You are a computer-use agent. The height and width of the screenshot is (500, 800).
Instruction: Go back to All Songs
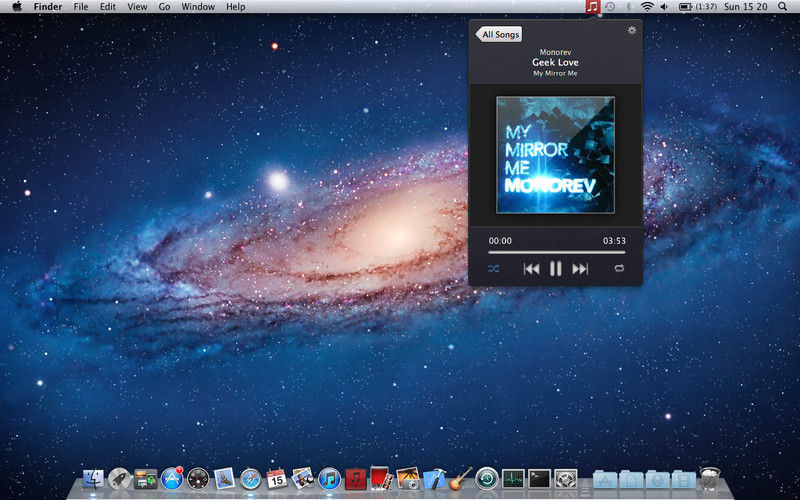tap(498, 34)
